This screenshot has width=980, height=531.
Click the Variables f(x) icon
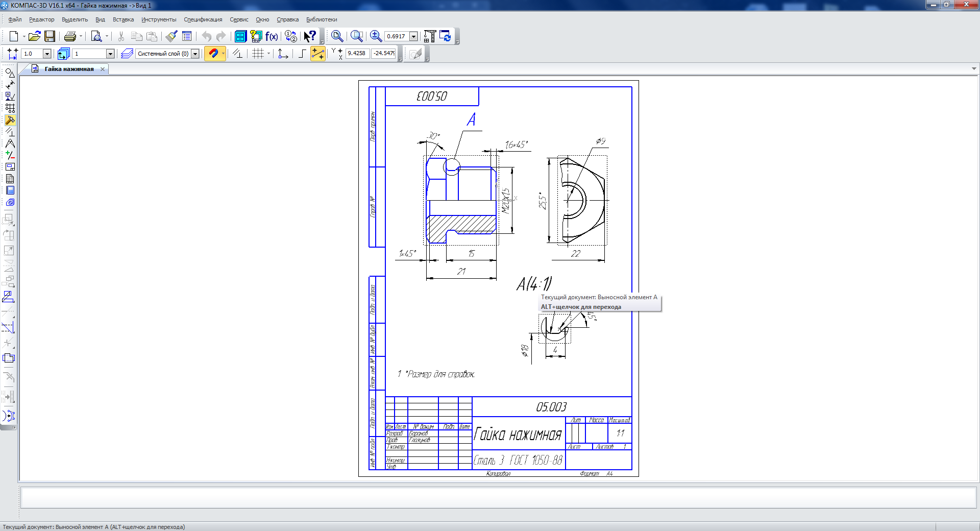(x=272, y=36)
